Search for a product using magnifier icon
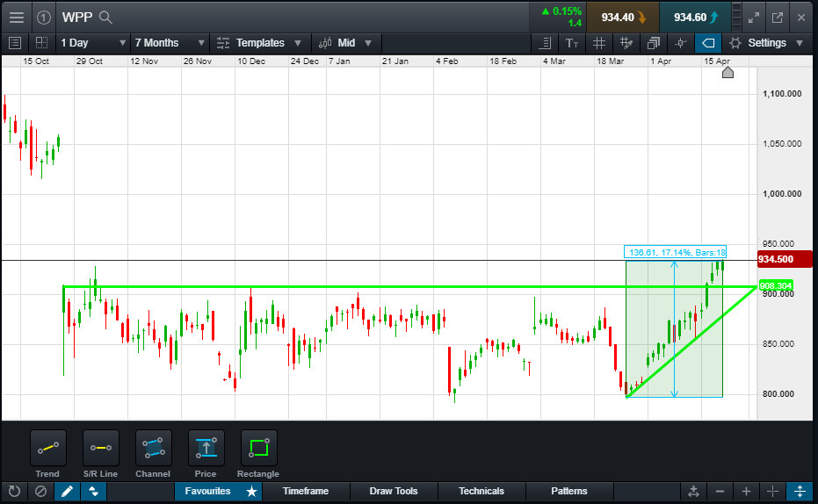818x504 pixels. [x=106, y=18]
